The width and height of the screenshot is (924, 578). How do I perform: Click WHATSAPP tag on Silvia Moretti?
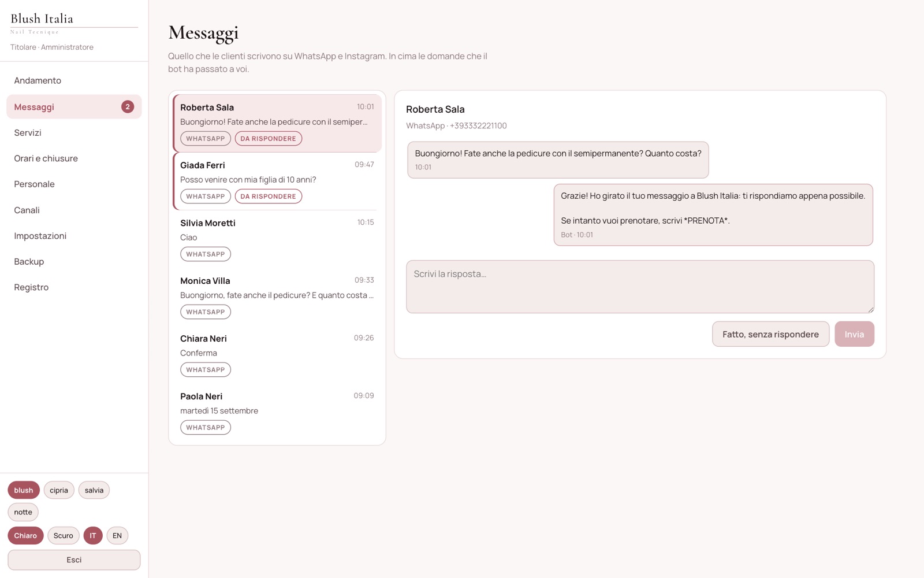pyautogui.click(x=206, y=254)
